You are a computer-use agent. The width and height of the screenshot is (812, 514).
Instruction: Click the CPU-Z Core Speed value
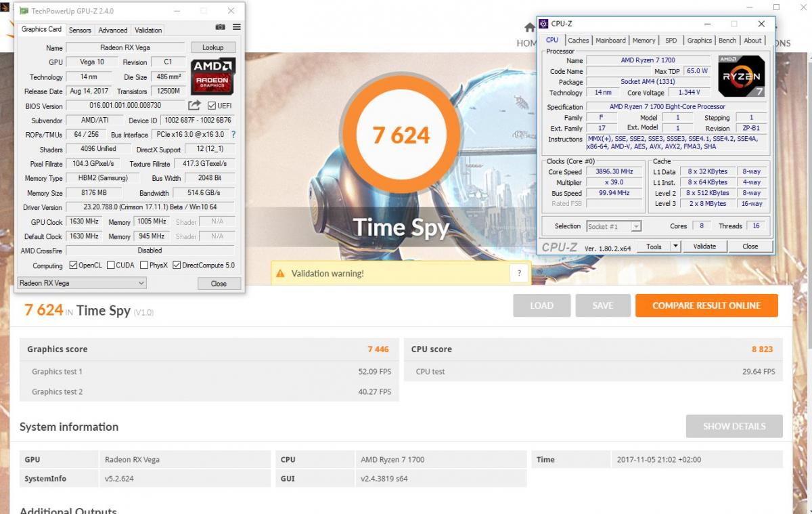(614, 172)
